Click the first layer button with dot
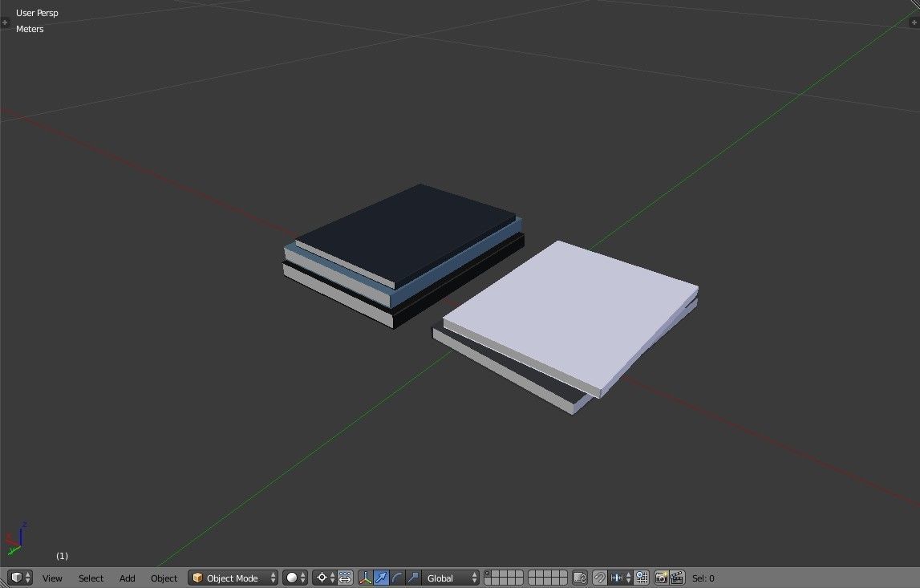 click(x=488, y=574)
